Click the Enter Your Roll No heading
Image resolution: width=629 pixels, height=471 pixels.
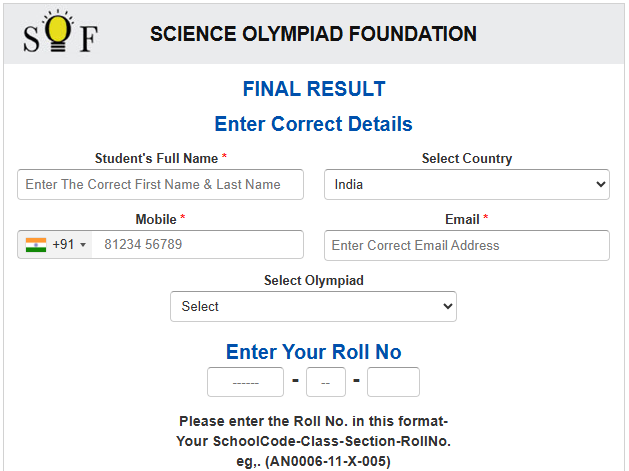[313, 351]
